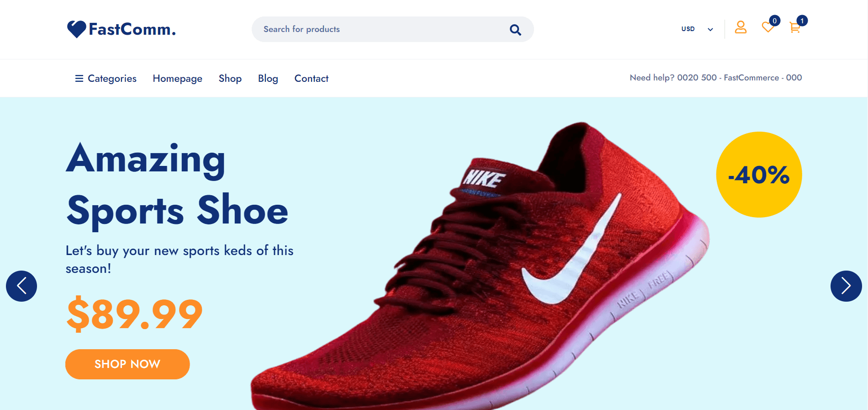Open the user account icon
Screen dimensions: 868x410
coord(741,27)
